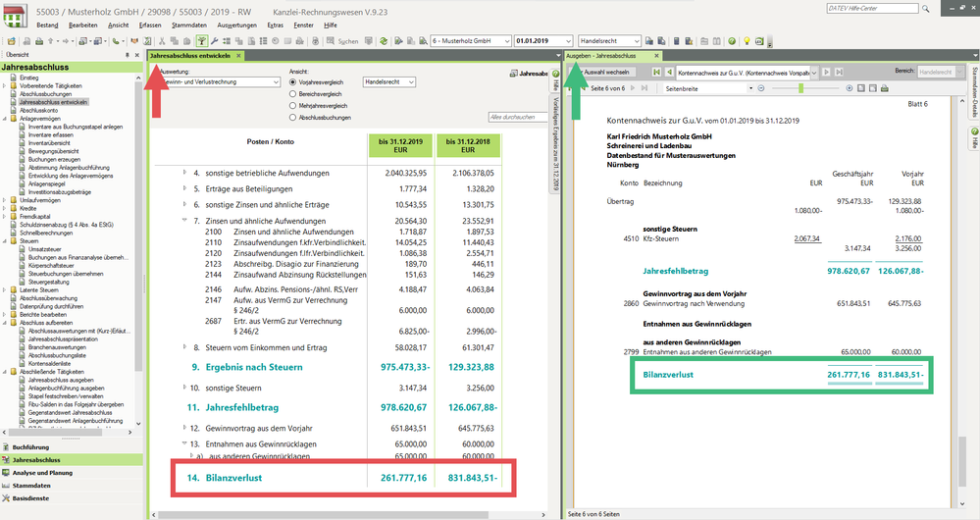The image size is (980, 520).
Task: Open the Kontennachweis zur G.u.V. report dropdown
Action: [814, 72]
